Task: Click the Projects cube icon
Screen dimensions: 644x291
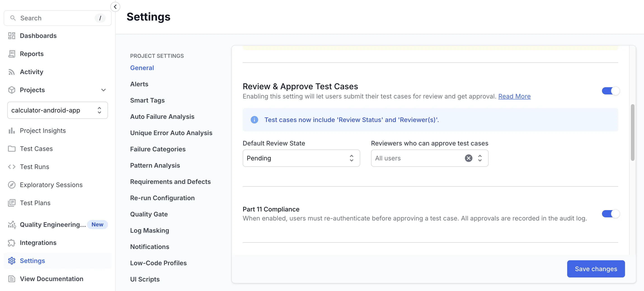Action: point(12,90)
